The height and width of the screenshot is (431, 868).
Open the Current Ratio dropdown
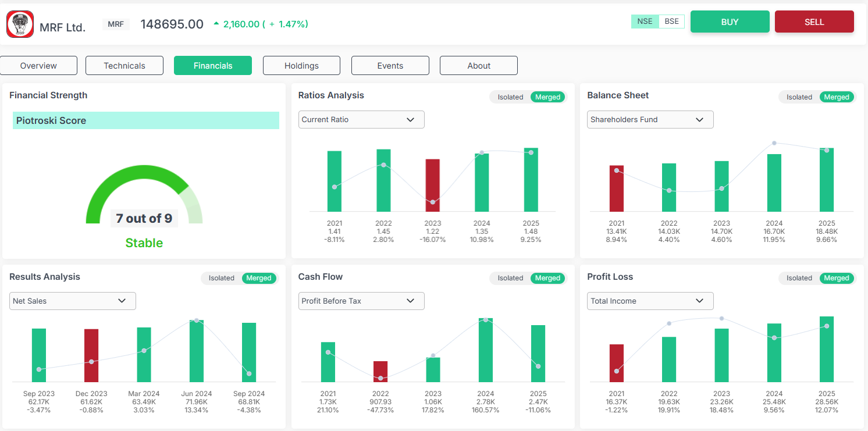361,119
